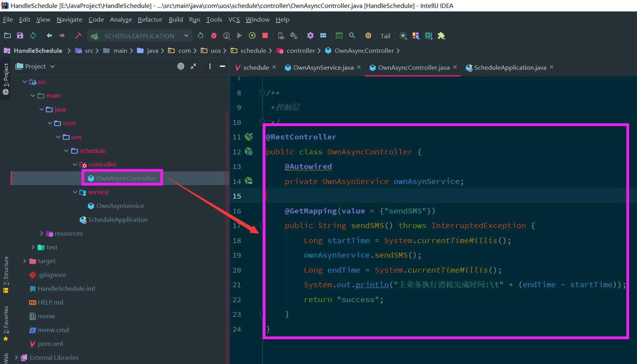Click the gutter icon on line 12
Viewport: 637px width, 364px height.
coord(249,152)
